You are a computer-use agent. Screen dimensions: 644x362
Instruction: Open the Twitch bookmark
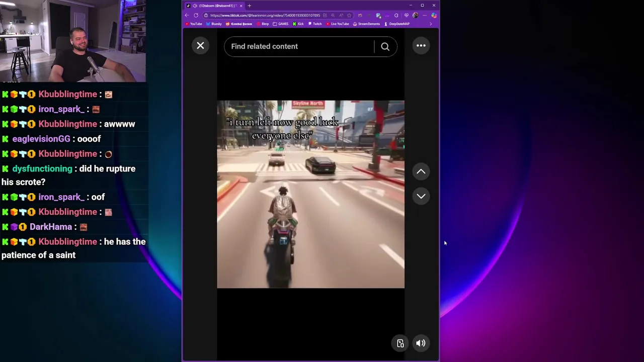pyautogui.click(x=315, y=24)
